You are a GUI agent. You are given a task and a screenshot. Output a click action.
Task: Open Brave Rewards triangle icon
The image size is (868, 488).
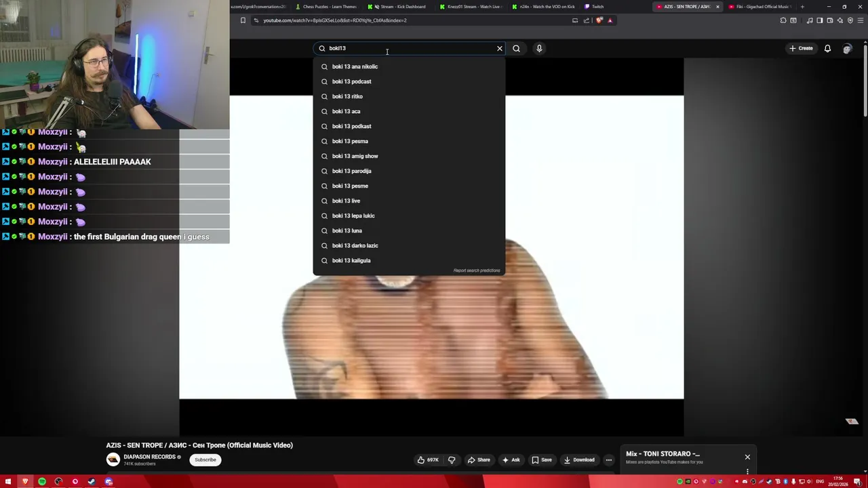click(x=610, y=20)
